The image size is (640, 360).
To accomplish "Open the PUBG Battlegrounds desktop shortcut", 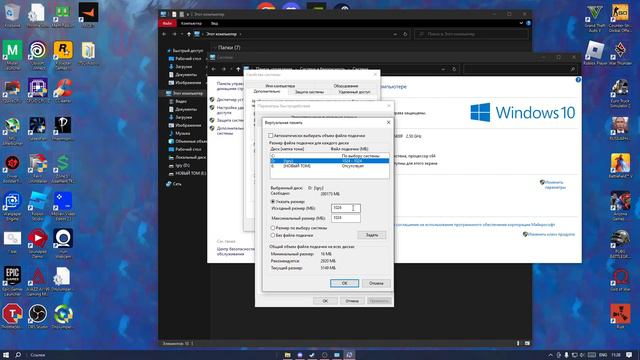I will [620, 244].
